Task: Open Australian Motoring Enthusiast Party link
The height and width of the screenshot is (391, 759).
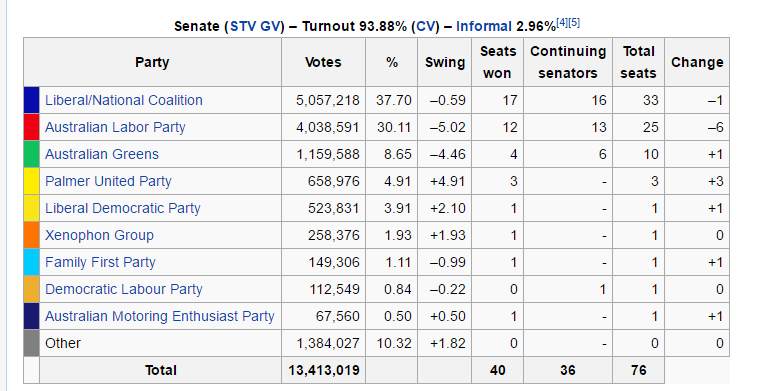Action: tap(160, 316)
